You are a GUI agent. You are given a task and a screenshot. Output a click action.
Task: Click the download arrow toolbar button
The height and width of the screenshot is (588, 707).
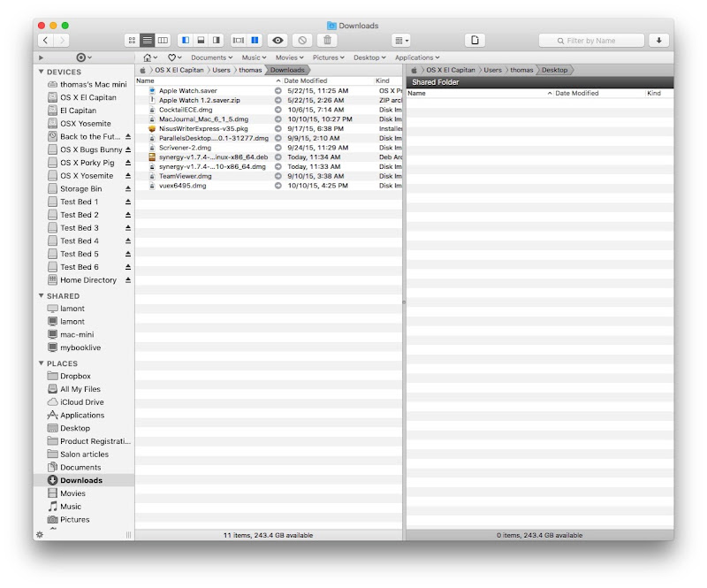658,40
